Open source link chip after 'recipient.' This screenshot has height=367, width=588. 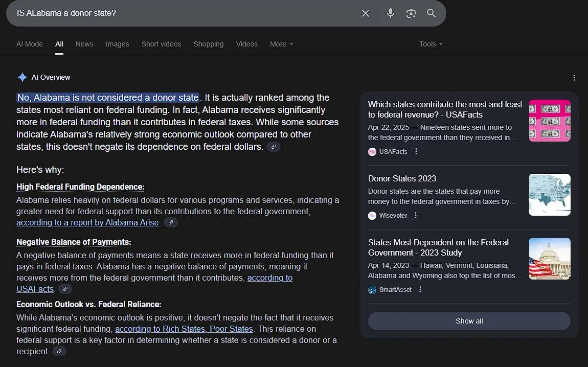coord(59,352)
